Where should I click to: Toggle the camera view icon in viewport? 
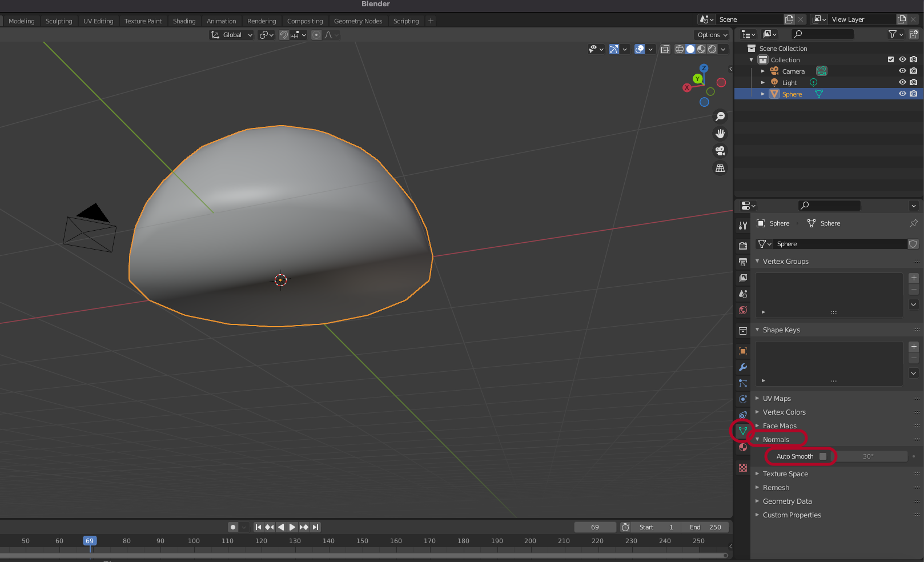(x=720, y=151)
